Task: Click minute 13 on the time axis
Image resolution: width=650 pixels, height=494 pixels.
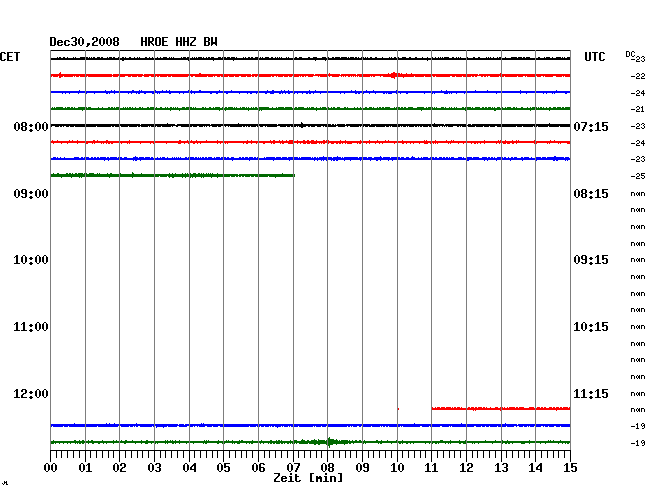Action: tap(501, 468)
